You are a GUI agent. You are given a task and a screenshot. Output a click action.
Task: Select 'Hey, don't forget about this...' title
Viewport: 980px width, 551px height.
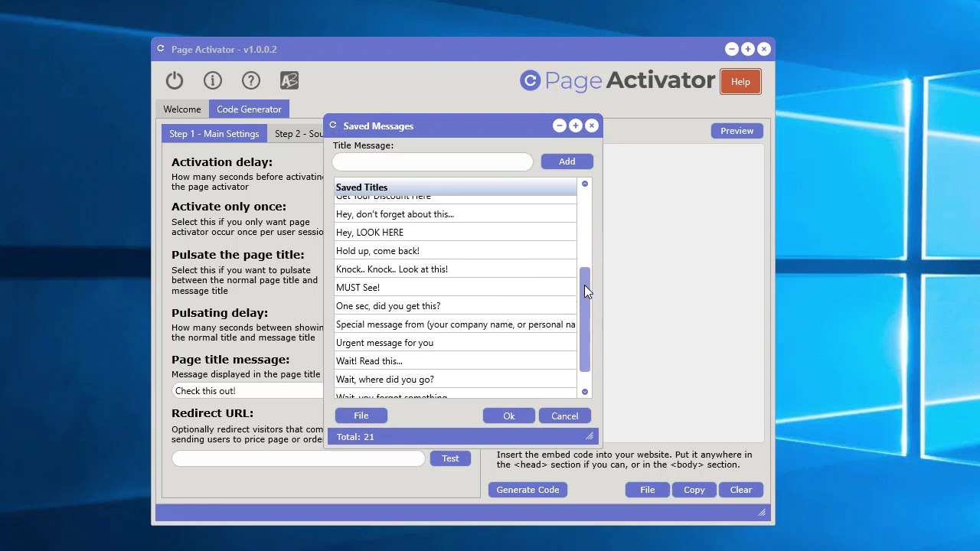[456, 214]
